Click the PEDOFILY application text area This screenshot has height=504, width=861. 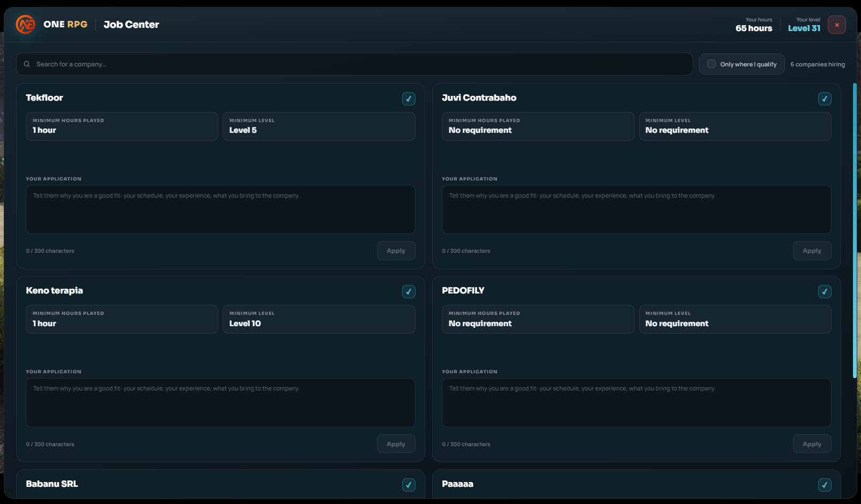click(636, 403)
